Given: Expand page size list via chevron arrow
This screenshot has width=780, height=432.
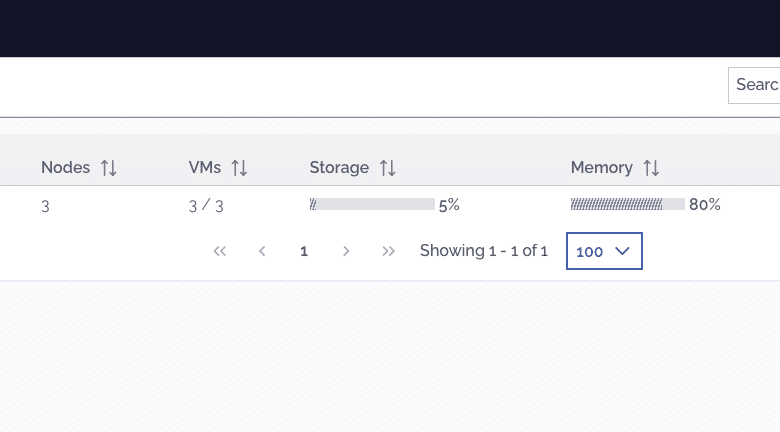Looking at the screenshot, I should 622,251.
